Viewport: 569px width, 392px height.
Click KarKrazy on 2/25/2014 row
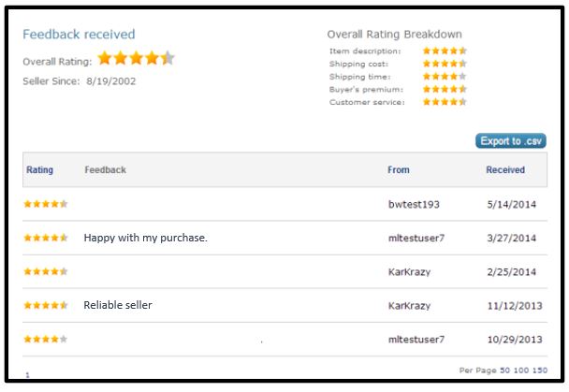409,271
